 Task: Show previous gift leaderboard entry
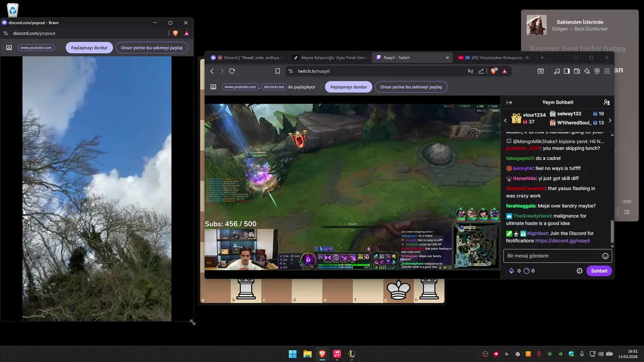click(x=506, y=121)
